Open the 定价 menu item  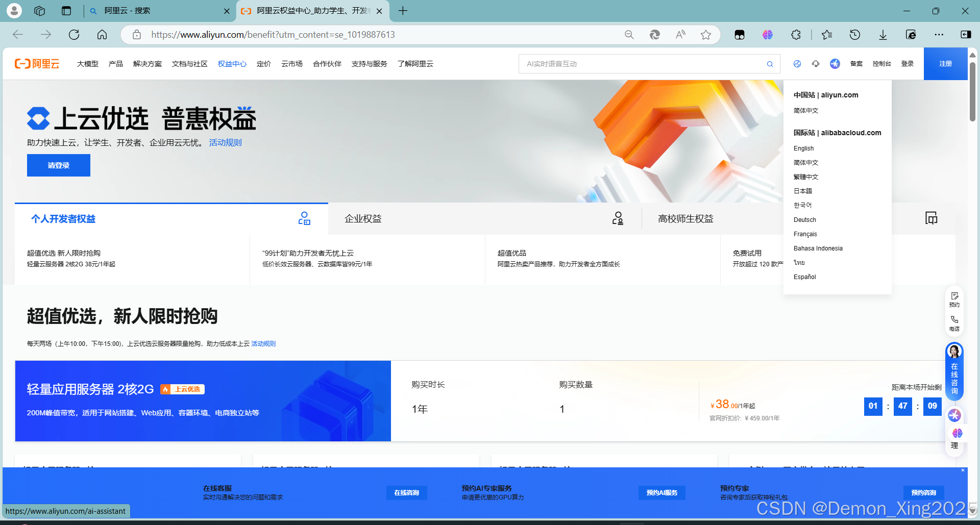point(264,64)
